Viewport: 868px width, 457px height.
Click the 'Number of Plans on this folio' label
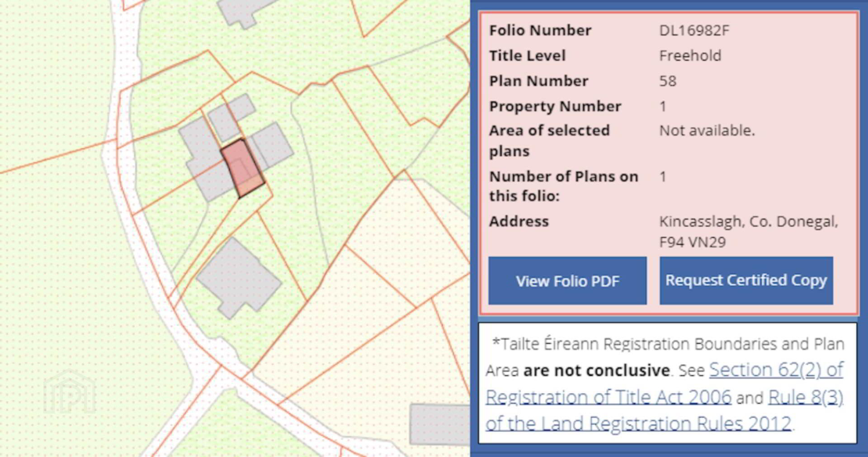pos(563,186)
